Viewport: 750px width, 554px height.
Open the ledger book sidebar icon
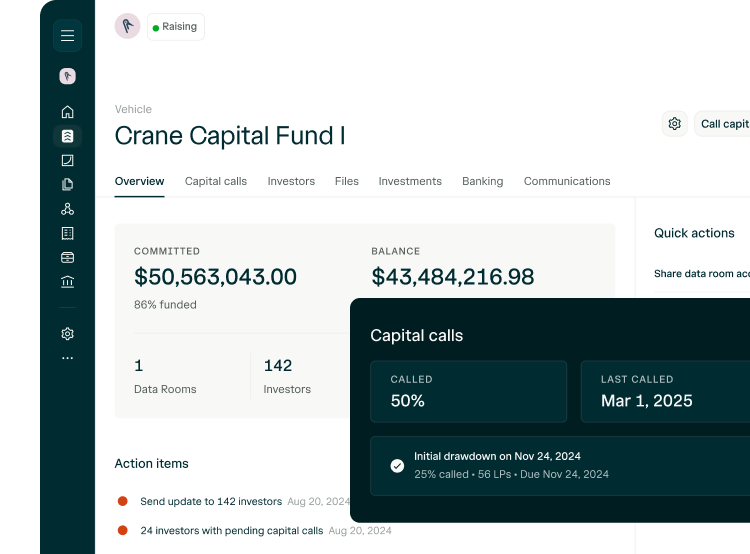(67, 233)
